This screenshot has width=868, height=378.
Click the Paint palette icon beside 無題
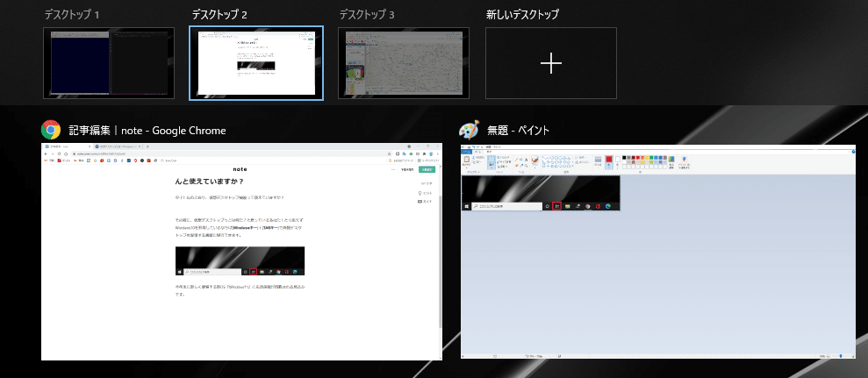[470, 130]
